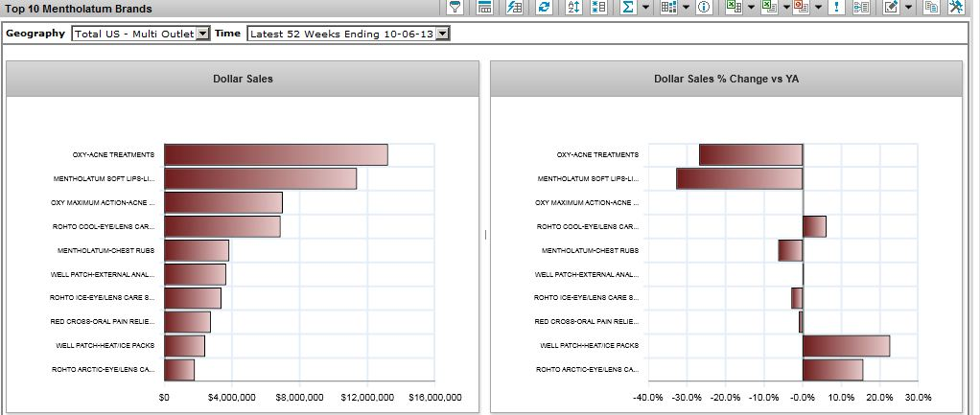Expand the arrow beside pencil edit icon
Image resolution: width=980 pixels, height=415 pixels.
[x=908, y=8]
